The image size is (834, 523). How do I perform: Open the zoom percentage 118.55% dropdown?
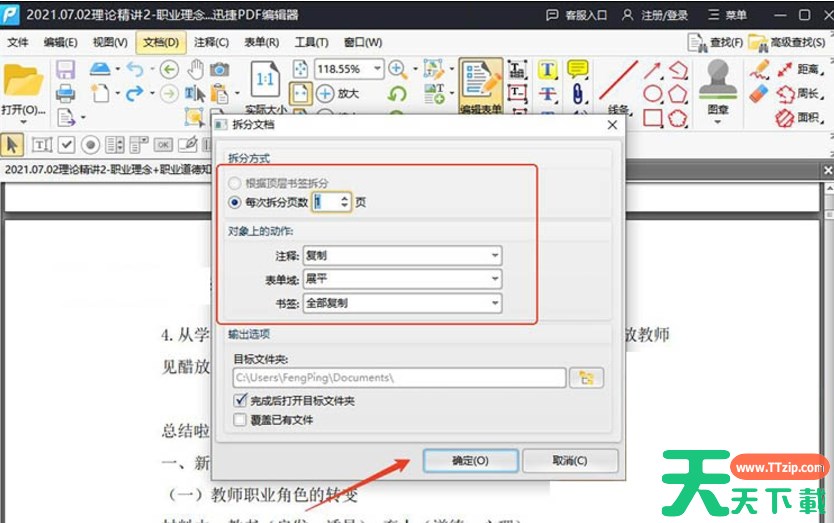377,69
